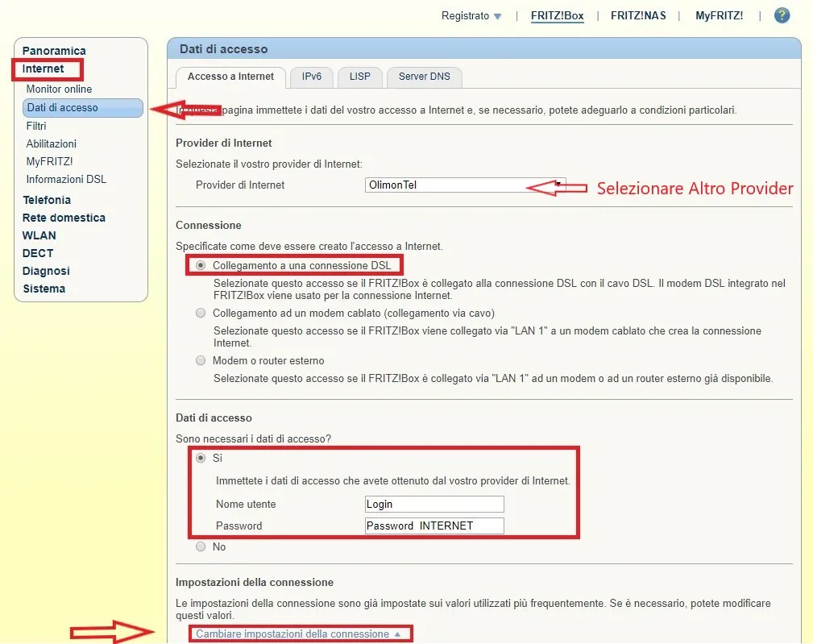
Task: Expand Cambiare impostazioni della connessione
Action: pos(298,634)
